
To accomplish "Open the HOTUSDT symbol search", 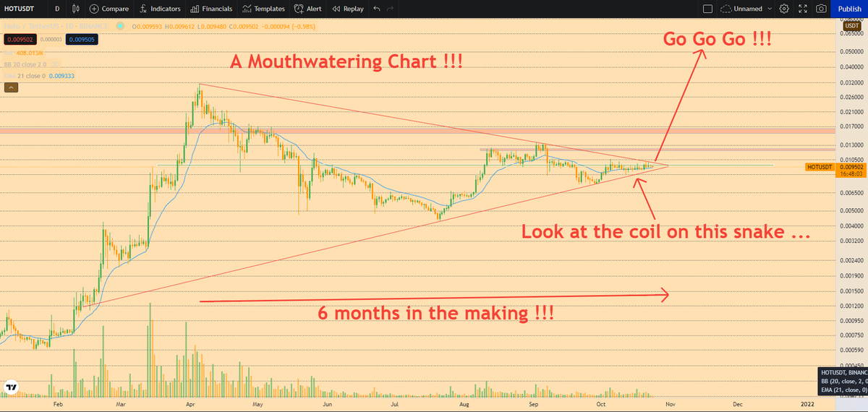I will (x=20, y=9).
